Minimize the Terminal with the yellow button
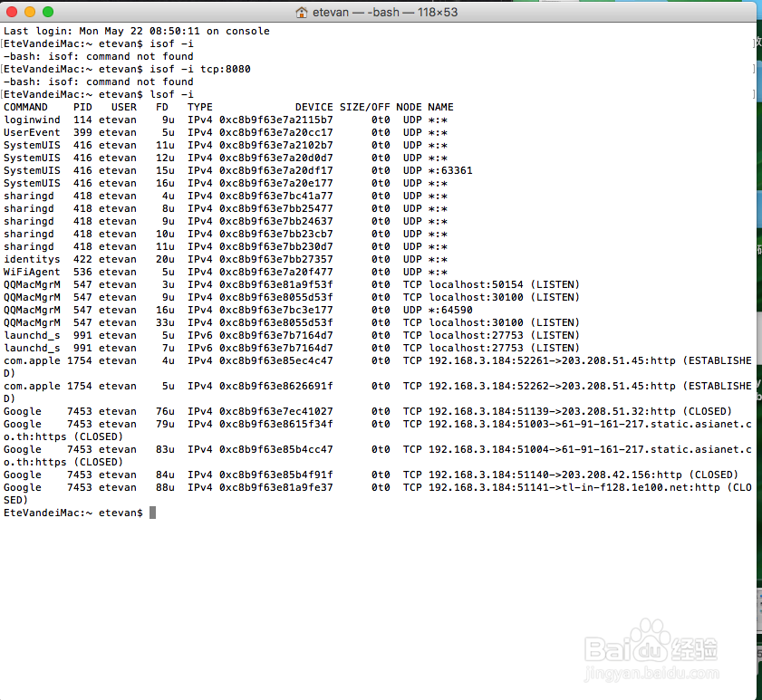The width and height of the screenshot is (762, 700). pyautogui.click(x=30, y=12)
